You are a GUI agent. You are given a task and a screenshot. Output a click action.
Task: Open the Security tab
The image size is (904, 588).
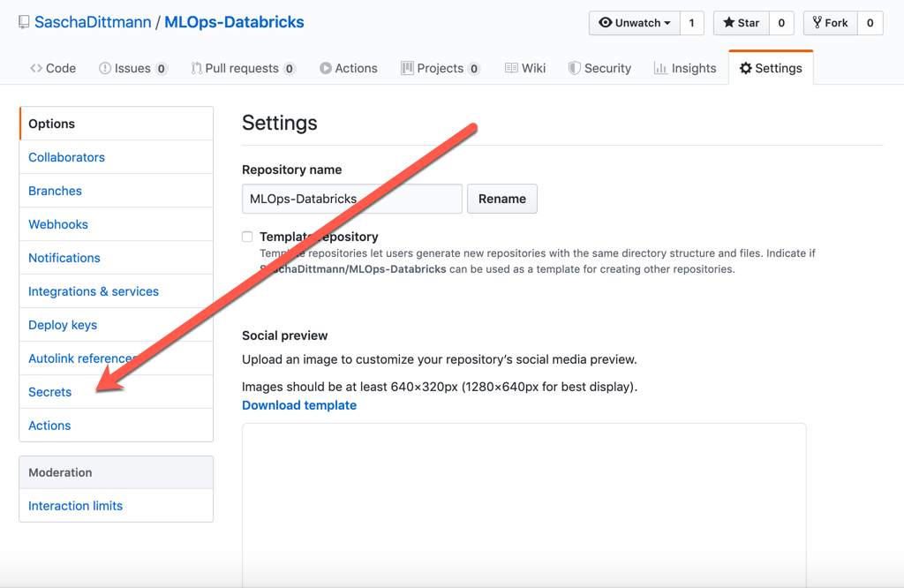(599, 68)
